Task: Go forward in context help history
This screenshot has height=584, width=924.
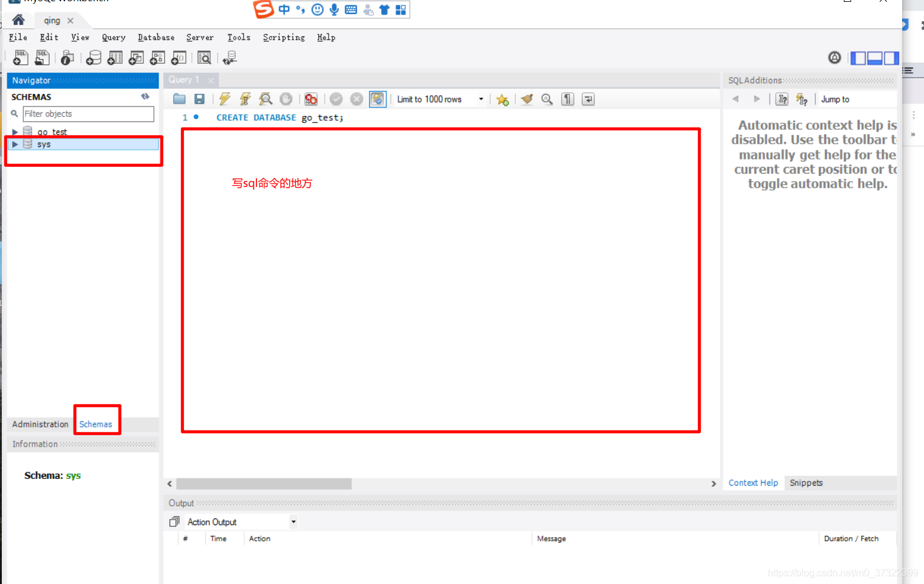Action: point(757,99)
